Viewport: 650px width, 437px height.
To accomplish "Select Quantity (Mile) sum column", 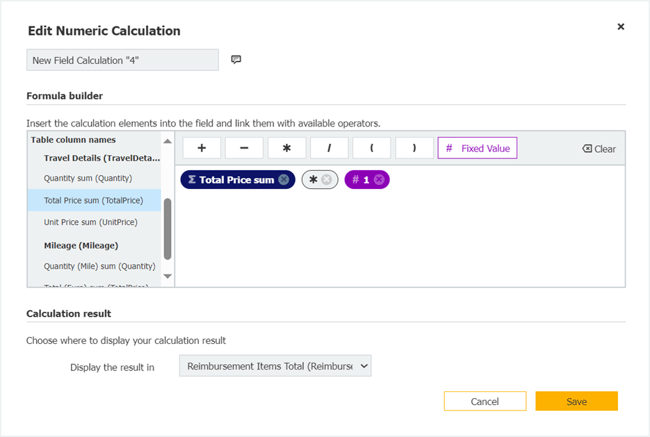I will pos(100,266).
